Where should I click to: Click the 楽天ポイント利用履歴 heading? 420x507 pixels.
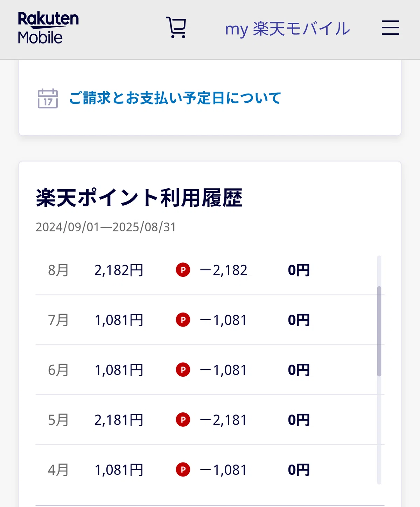point(139,198)
